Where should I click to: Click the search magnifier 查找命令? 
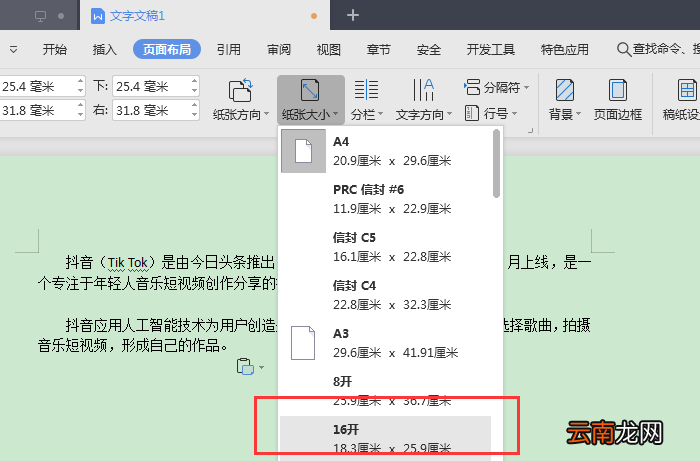tap(623, 49)
